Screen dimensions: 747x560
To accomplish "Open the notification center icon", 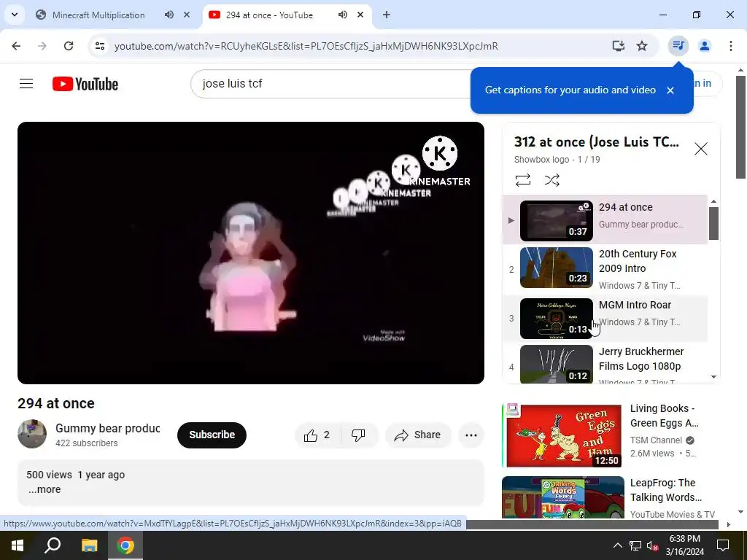I will coord(723,545).
